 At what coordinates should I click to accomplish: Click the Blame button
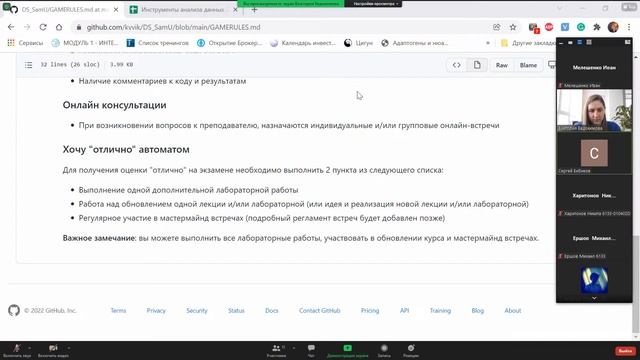[x=528, y=65]
